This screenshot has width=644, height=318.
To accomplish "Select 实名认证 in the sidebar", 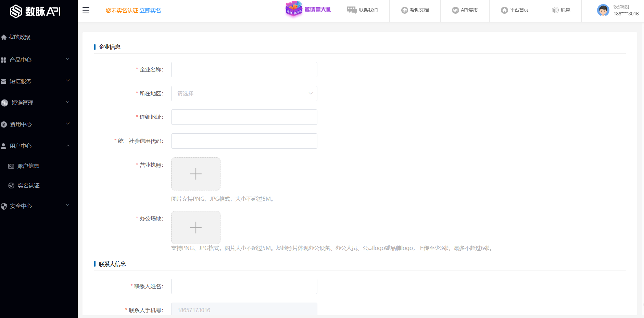I will pos(28,185).
